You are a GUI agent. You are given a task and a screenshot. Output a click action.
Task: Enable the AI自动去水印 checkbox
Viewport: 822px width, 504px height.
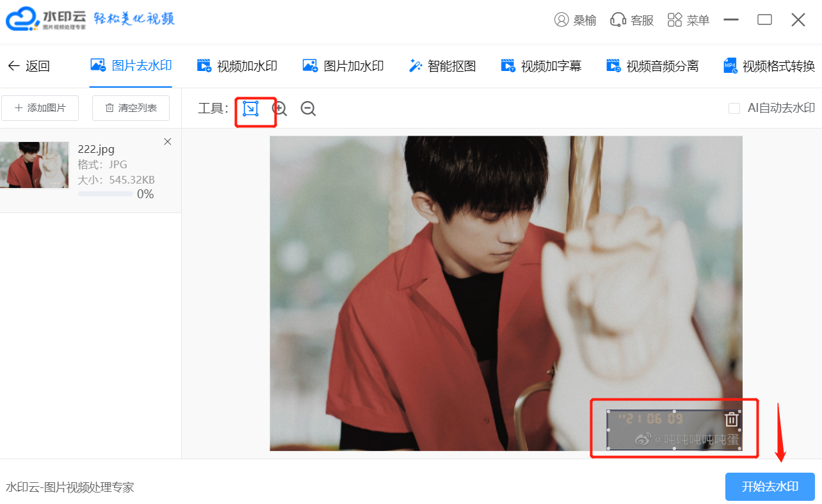tap(734, 109)
